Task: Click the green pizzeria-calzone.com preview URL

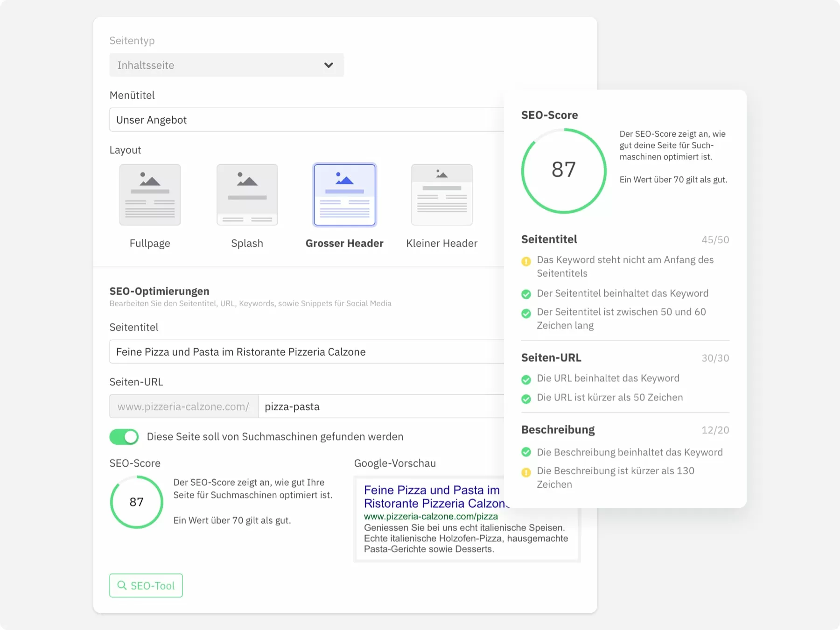Action: coord(431,517)
